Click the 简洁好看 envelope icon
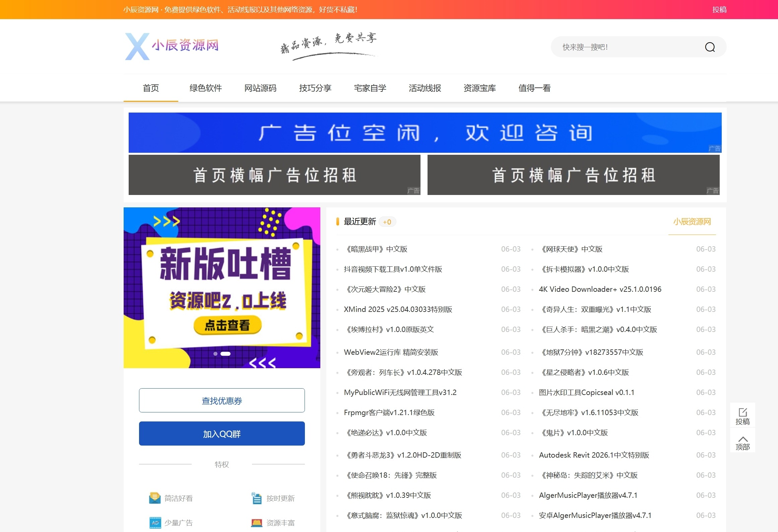778x532 pixels. [x=155, y=498]
